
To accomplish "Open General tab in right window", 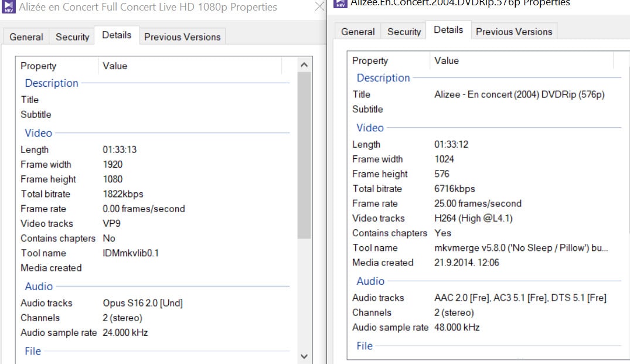I will point(357,32).
